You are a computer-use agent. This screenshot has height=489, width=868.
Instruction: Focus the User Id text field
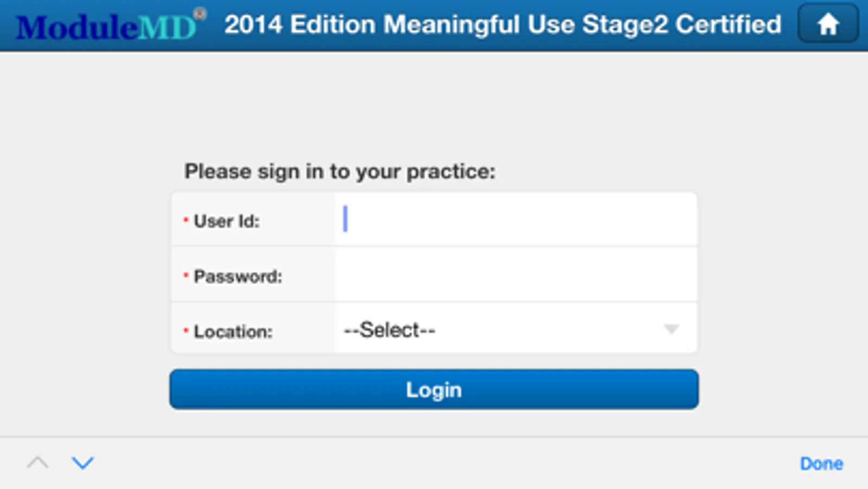click(x=516, y=220)
